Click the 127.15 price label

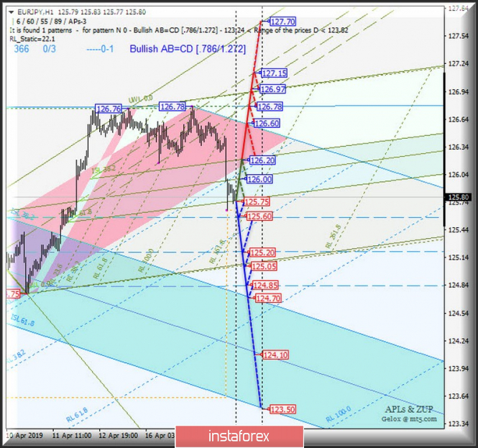274,73
